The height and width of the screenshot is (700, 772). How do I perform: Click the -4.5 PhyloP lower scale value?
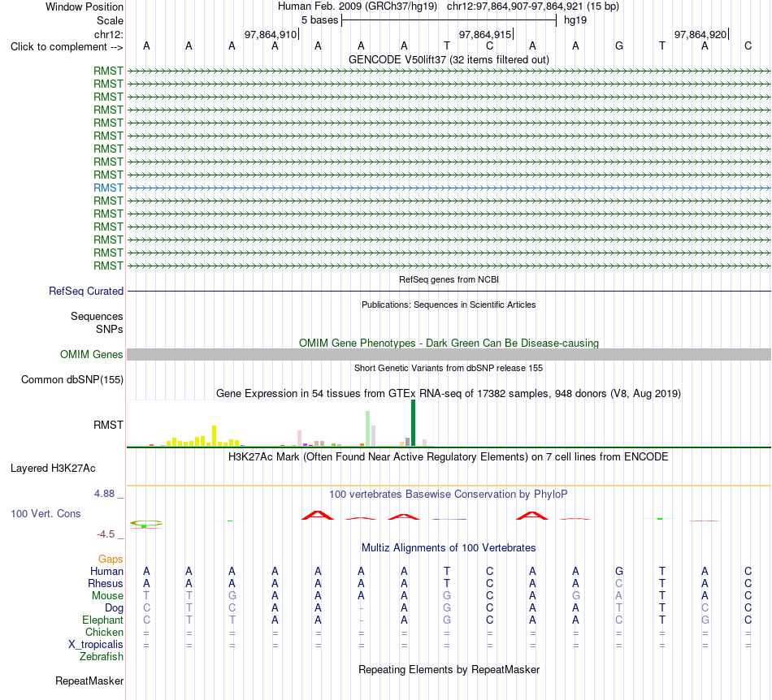point(106,534)
